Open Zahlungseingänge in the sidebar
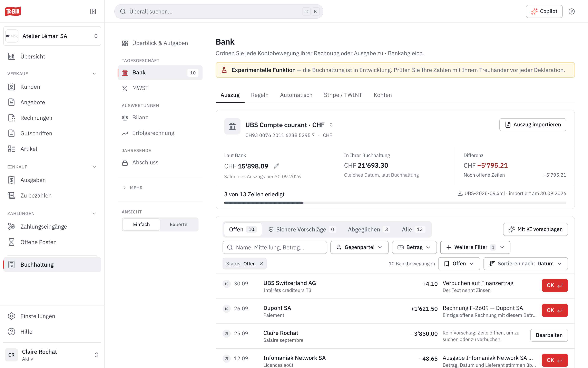This screenshot has height=368, width=588. pyautogui.click(x=52, y=227)
